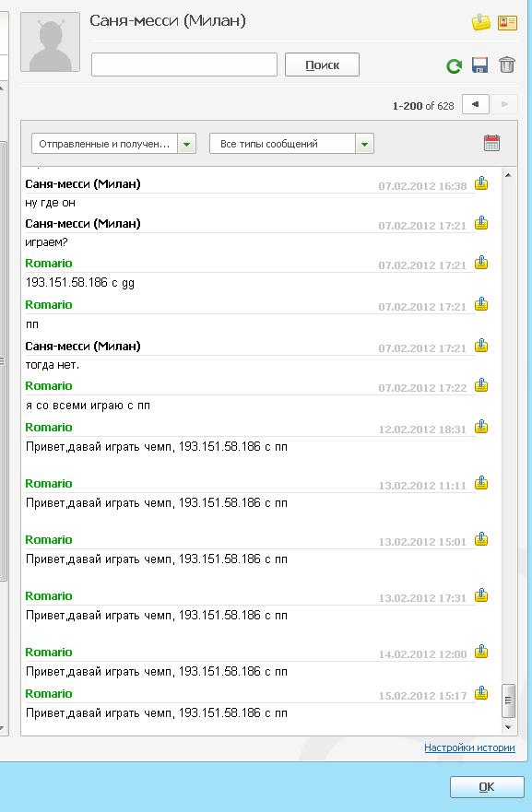
Task: Open the Настройки истории link
Action: (469, 747)
